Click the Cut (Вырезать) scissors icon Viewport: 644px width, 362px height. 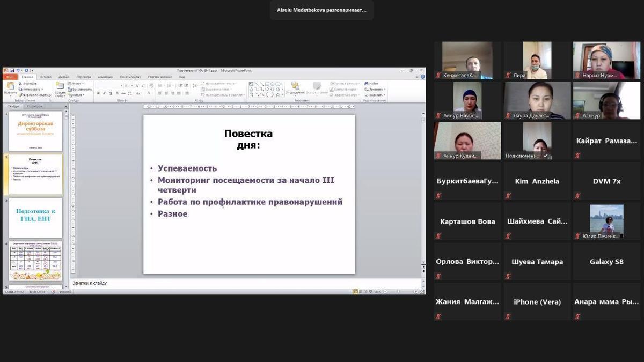[x=21, y=84]
